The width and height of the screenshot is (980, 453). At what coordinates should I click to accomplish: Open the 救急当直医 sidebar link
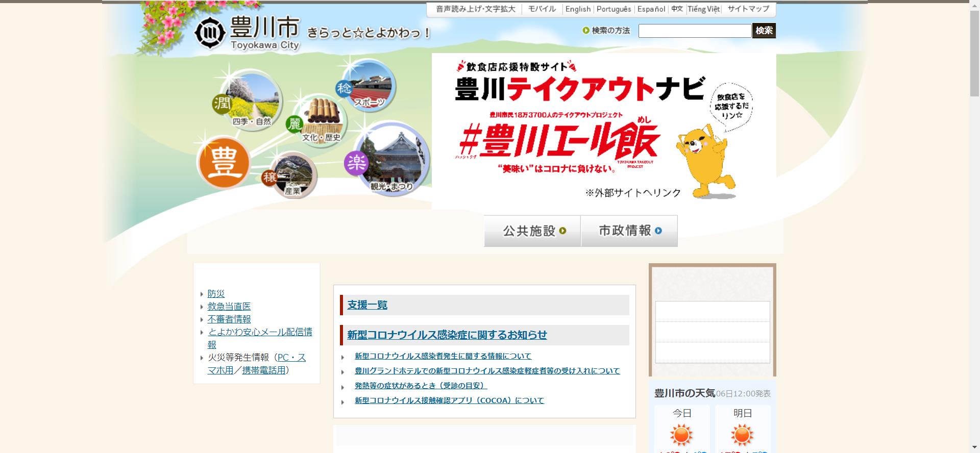[229, 307]
